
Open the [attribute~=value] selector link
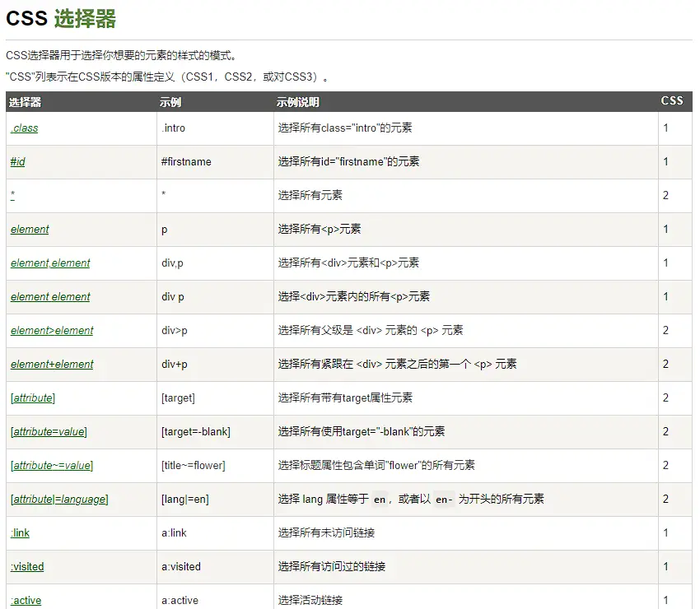[x=52, y=466]
